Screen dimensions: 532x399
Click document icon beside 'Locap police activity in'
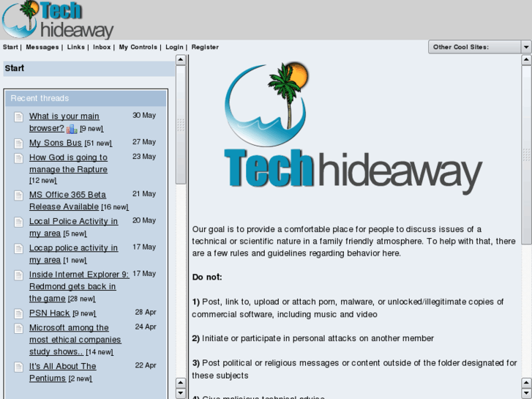point(19,249)
